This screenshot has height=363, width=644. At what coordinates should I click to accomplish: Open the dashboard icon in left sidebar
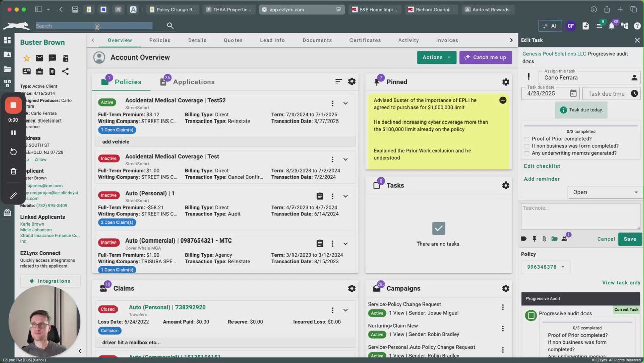[7, 40]
